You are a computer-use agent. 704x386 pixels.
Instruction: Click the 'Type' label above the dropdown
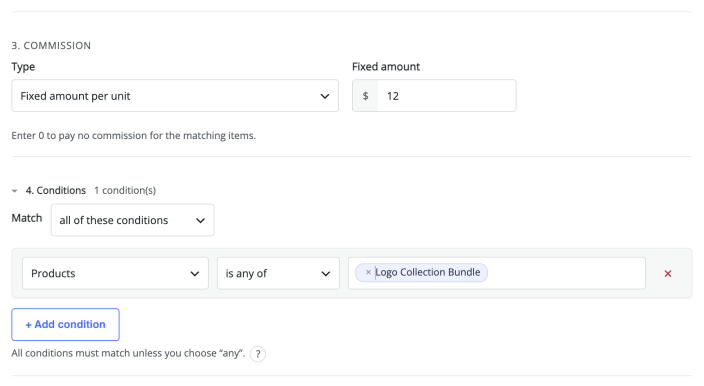pyautogui.click(x=23, y=67)
